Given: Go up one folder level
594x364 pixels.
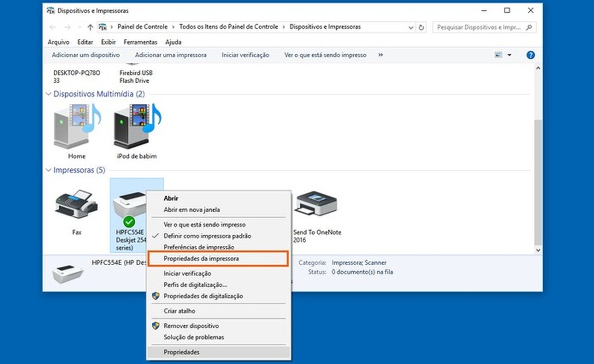Looking at the screenshot, I should (90, 27).
